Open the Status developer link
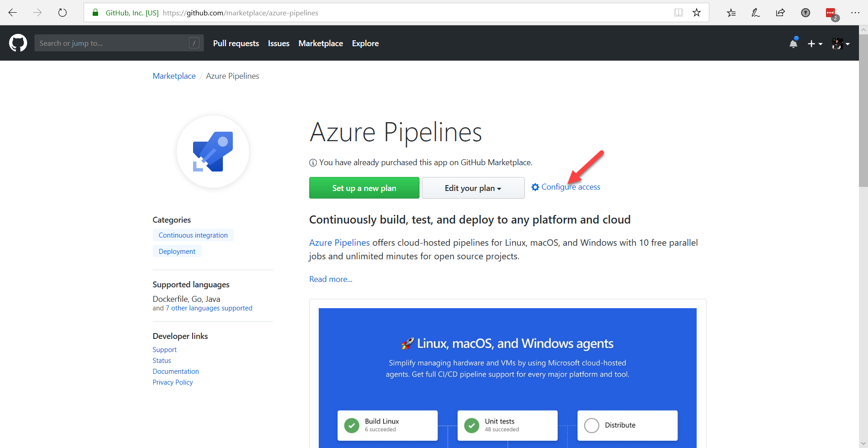The height and width of the screenshot is (448, 868). (x=162, y=361)
